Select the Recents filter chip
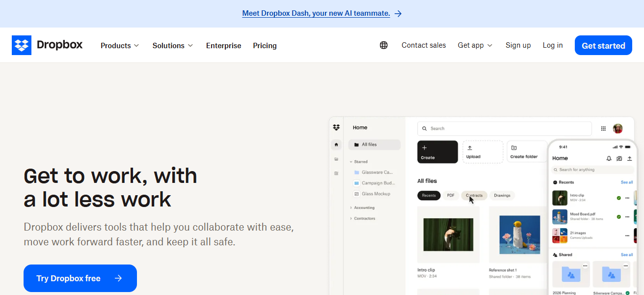The width and height of the screenshot is (644, 295). (429, 195)
